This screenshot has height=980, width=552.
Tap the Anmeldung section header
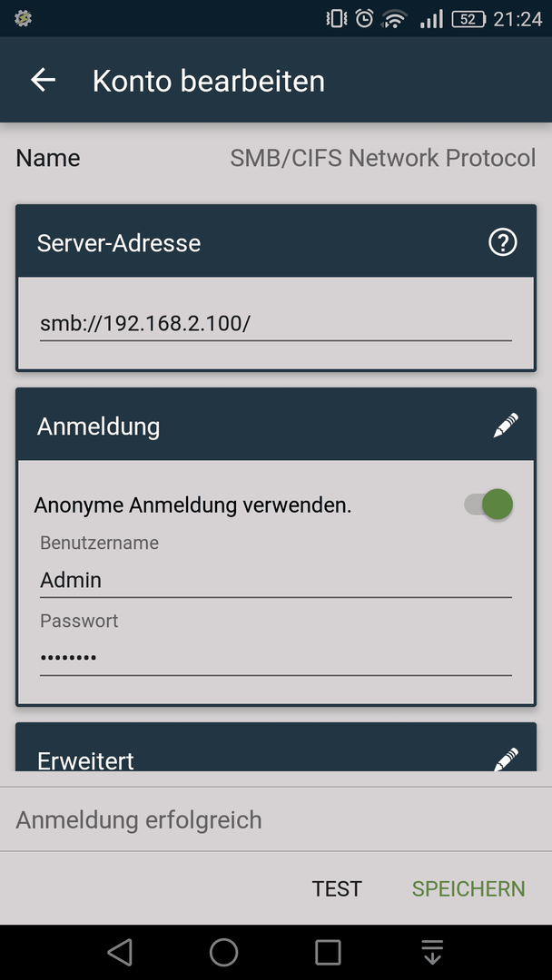[276, 425]
